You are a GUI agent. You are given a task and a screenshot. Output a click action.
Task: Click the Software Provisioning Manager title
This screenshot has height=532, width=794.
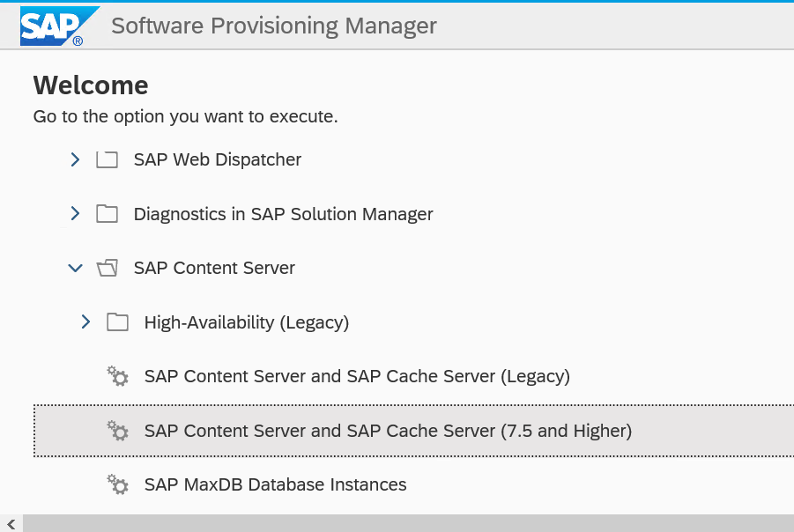[x=274, y=26]
